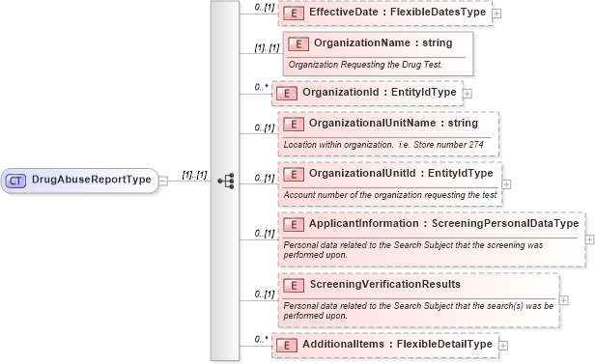Click 'Account number of the organization' description

[390, 195]
